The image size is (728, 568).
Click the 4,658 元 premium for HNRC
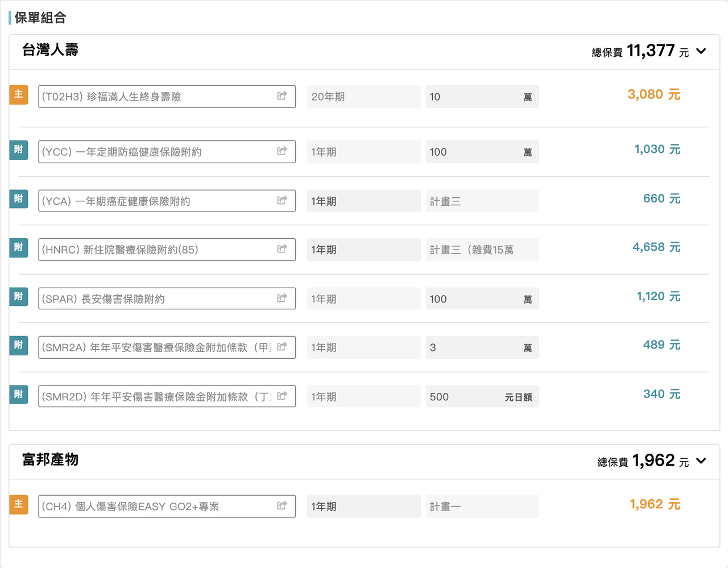656,247
